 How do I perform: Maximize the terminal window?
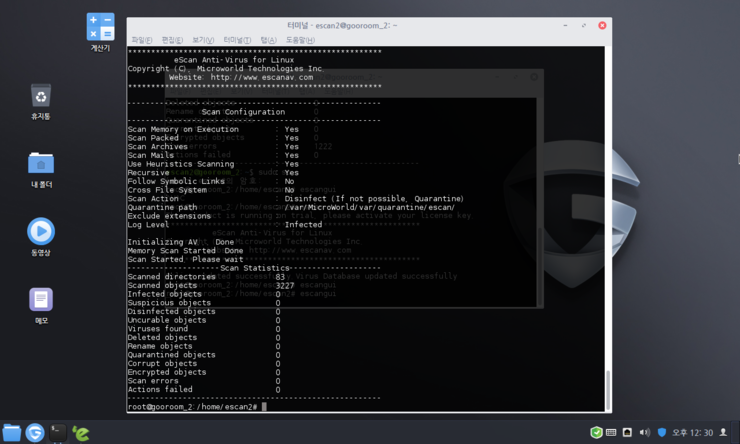coord(584,25)
